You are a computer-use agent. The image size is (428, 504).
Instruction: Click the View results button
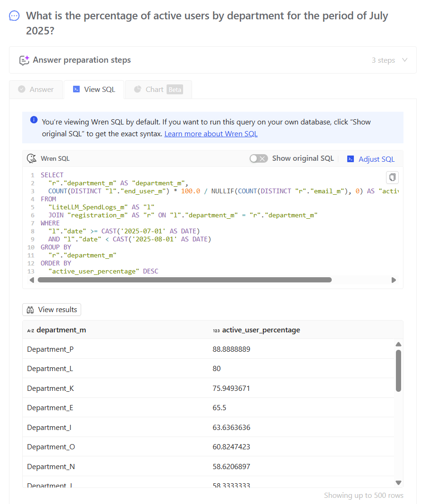(x=52, y=310)
